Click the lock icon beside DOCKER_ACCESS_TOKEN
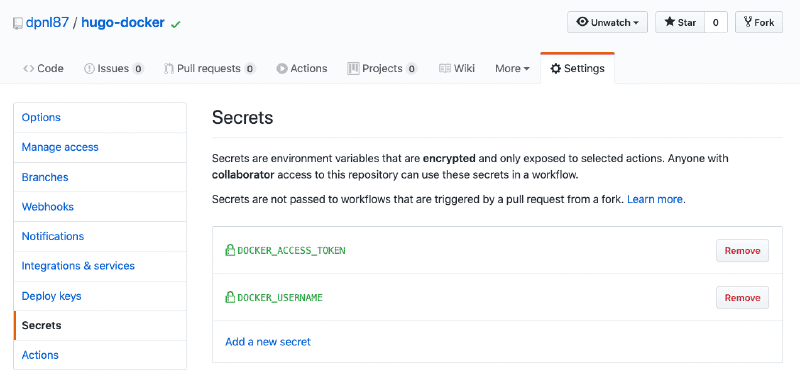Viewport: 800px width, 377px height. coord(230,250)
